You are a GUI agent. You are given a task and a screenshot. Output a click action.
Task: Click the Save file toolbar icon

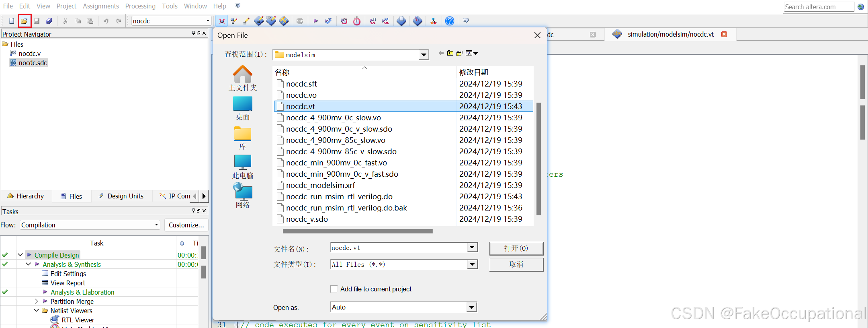click(x=37, y=21)
